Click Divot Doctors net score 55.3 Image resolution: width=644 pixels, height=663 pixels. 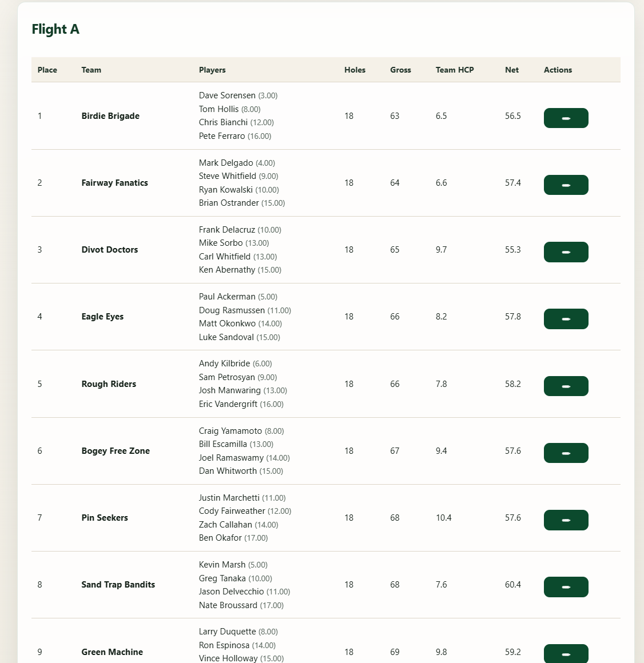pyautogui.click(x=513, y=249)
